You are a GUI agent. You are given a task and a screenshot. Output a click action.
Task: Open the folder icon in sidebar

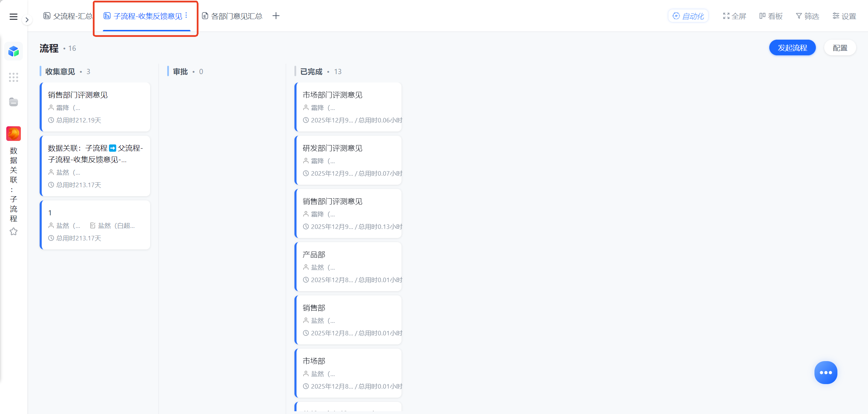[14, 102]
